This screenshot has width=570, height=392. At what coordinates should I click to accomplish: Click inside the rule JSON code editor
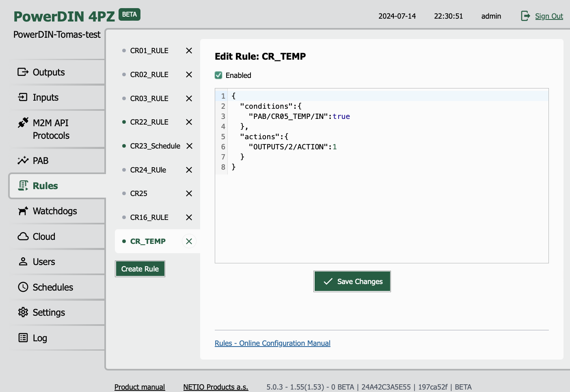click(x=382, y=176)
